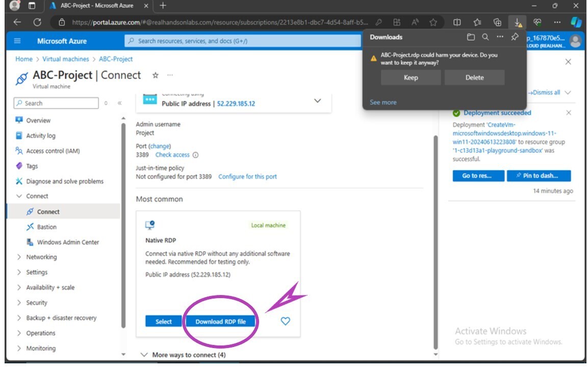Image resolution: width=588 pixels, height=373 pixels.
Task: Reload the page with refresh icon
Action: click(37, 22)
